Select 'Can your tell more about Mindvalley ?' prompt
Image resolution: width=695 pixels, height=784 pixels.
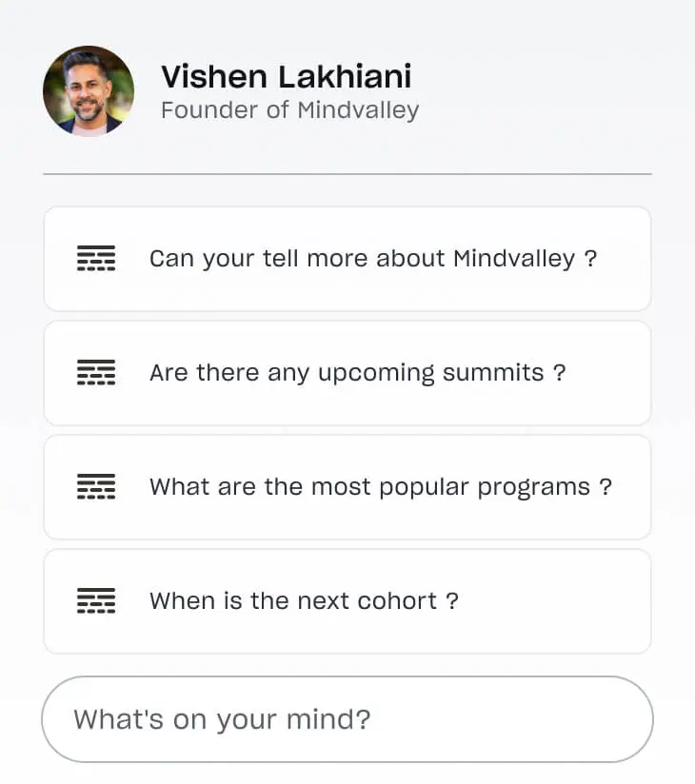372,259
